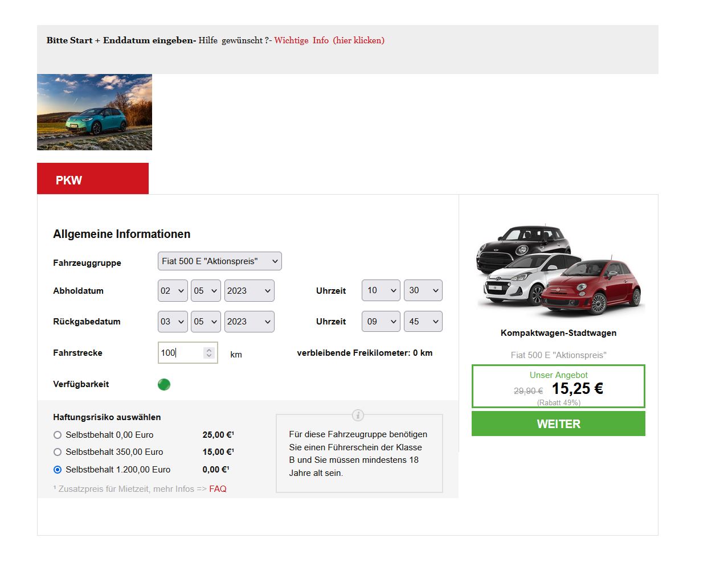Open the FAQ link

click(x=218, y=489)
